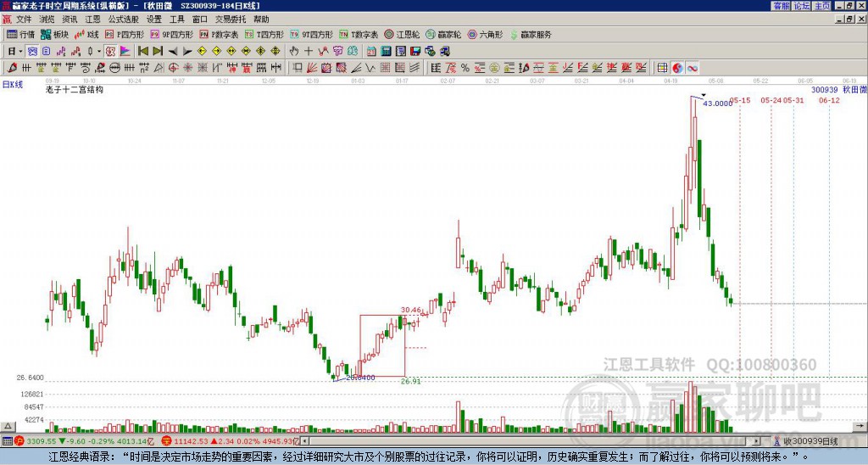Click the 30.46 price label
This screenshot has height=465, width=868.
(411, 311)
